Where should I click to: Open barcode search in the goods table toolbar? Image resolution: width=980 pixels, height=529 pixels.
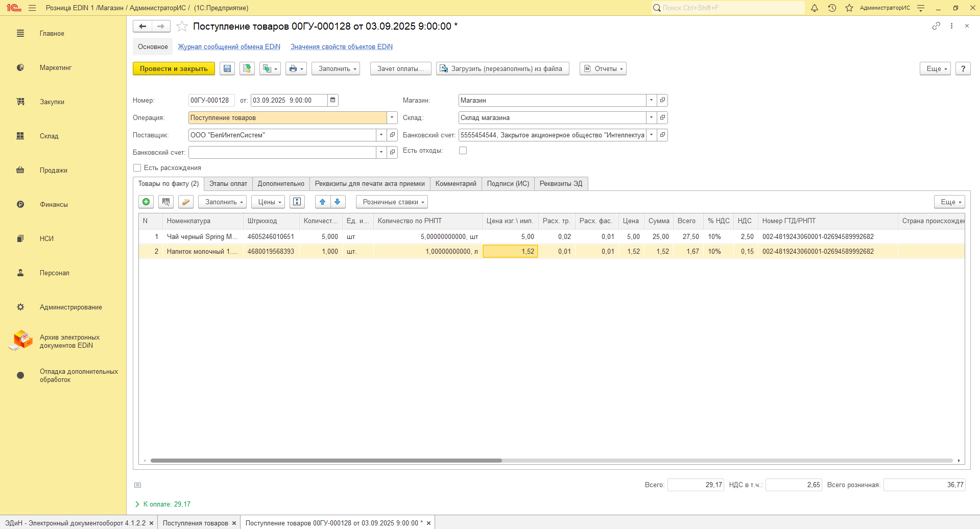(x=166, y=202)
